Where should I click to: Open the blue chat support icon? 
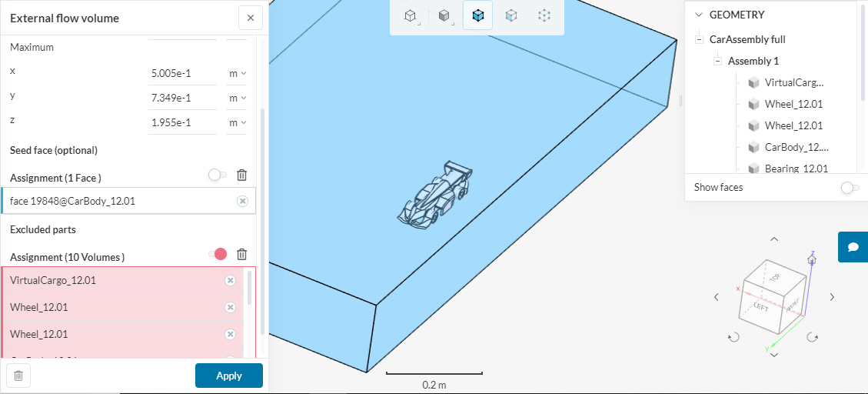[x=853, y=247]
